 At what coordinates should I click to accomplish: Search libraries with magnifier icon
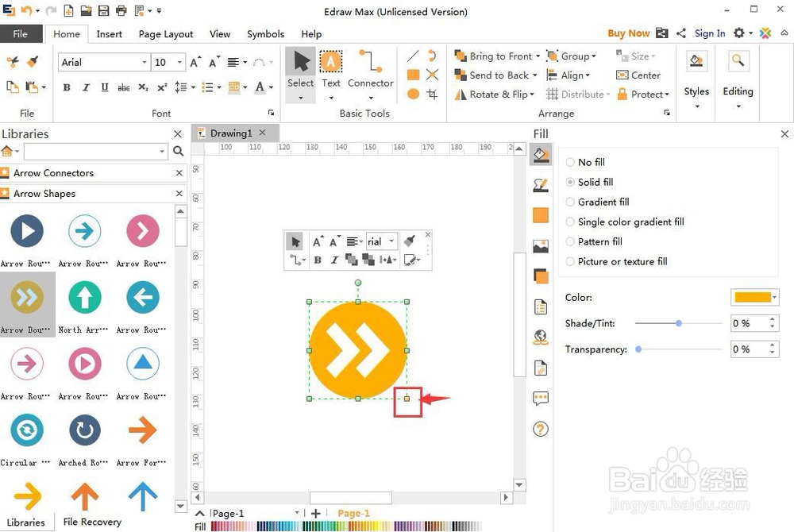pyautogui.click(x=178, y=151)
